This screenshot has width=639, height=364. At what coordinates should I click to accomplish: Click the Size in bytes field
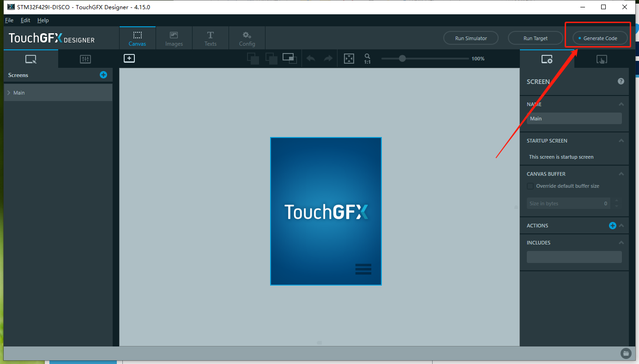[568, 203]
